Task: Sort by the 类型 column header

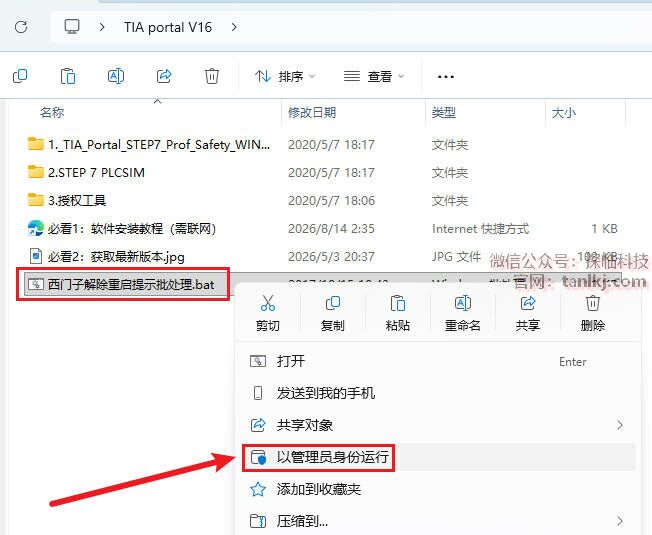Action: tap(444, 113)
